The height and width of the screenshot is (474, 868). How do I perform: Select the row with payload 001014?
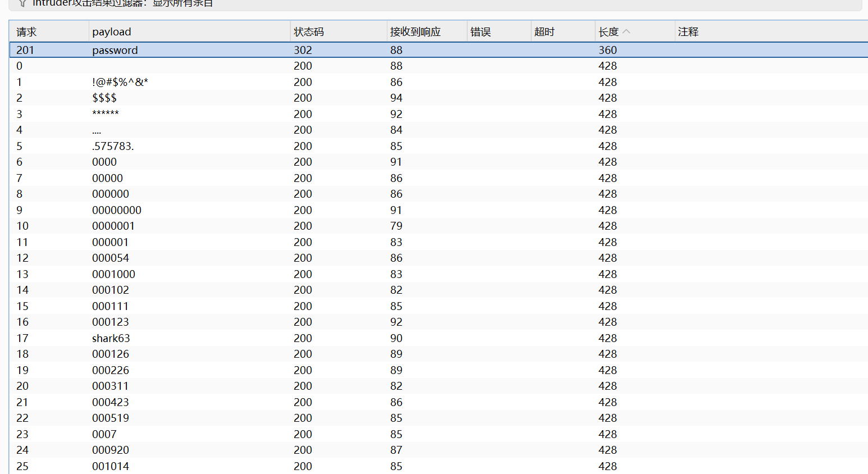coord(225,466)
